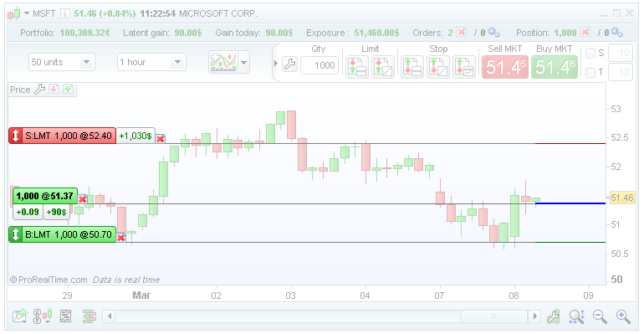Image resolution: width=644 pixels, height=334 pixels.
Task: Step the chart scrollbar right with its arrow
Action: click(x=534, y=316)
